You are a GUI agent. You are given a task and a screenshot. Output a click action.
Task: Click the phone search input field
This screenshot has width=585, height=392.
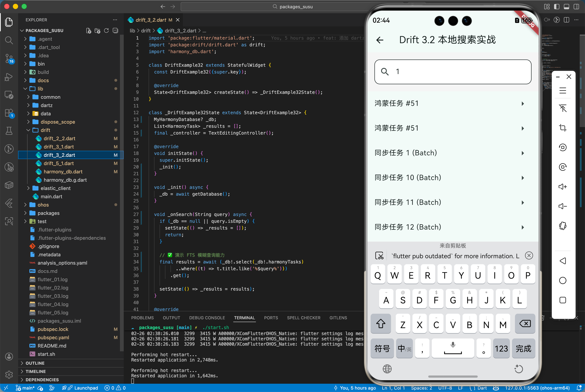(453, 72)
